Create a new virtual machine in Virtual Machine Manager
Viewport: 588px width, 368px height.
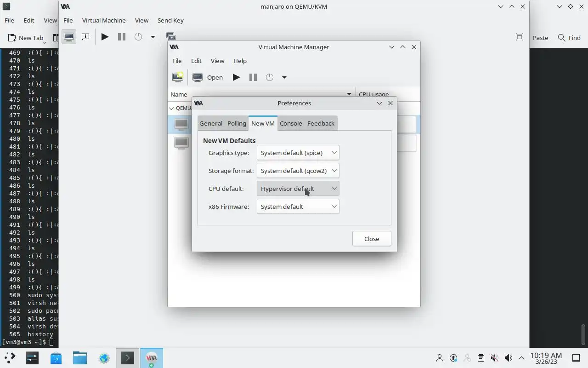[x=178, y=77]
